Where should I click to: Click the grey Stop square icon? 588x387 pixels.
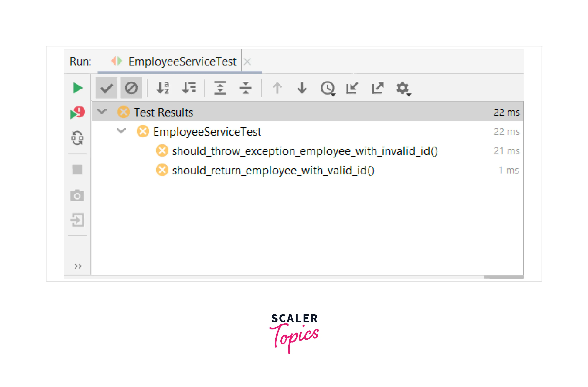(77, 170)
